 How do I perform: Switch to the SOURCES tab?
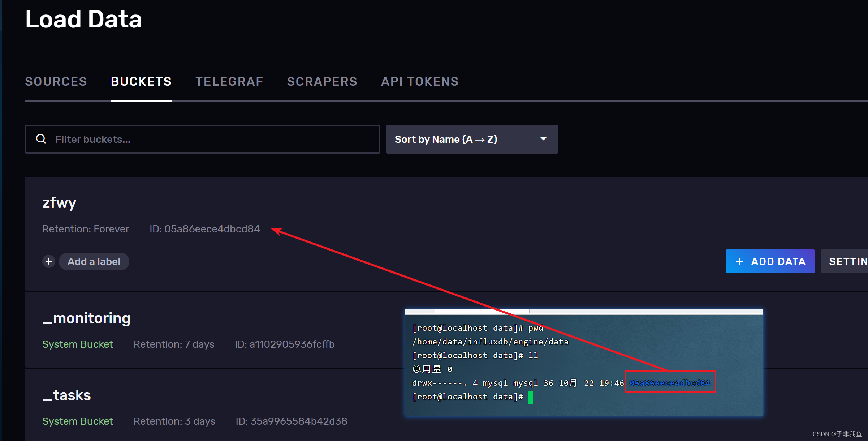pos(56,82)
